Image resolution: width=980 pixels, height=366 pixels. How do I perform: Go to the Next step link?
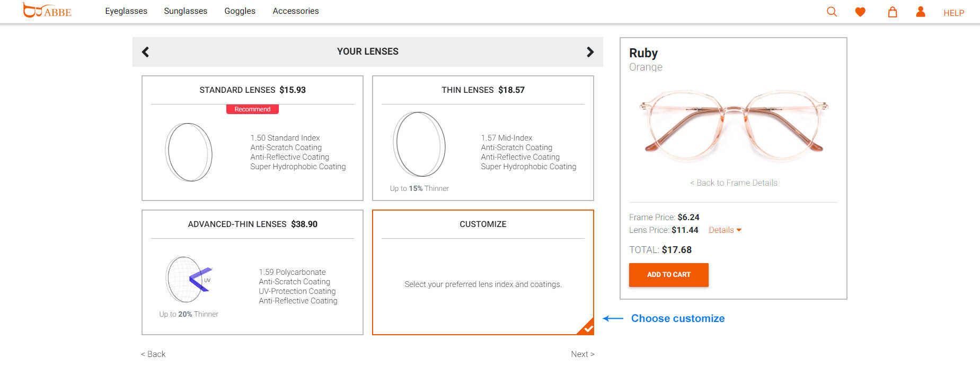tap(582, 354)
